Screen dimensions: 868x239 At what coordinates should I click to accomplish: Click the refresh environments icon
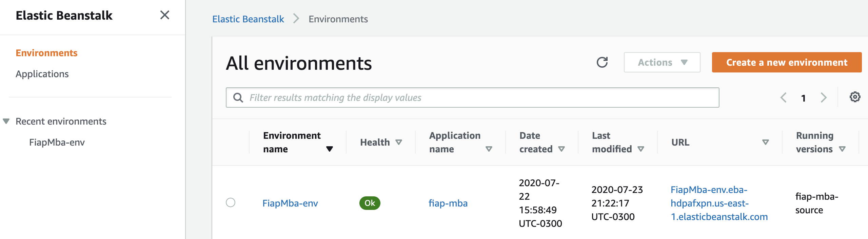tap(602, 62)
